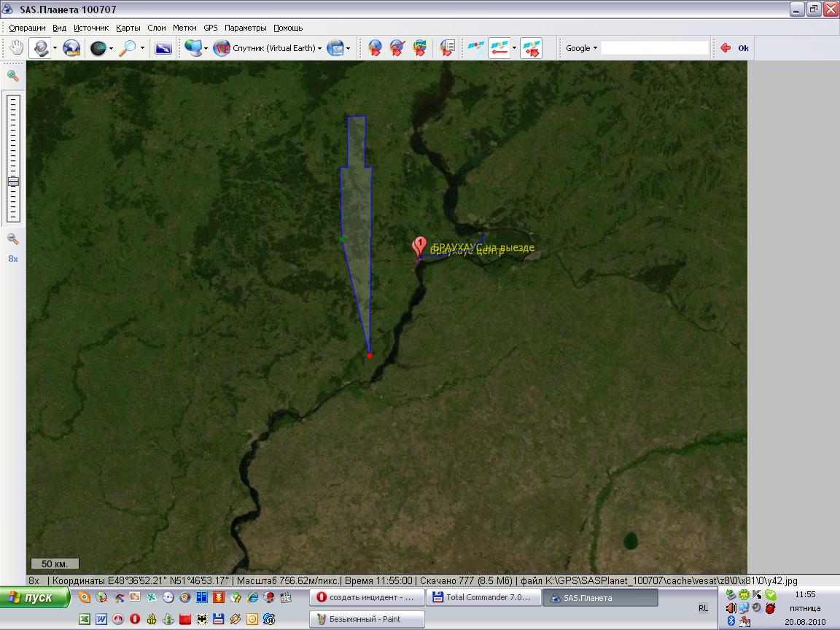Toggle the GPS track recording button
This screenshot has width=840, height=630.
[499, 48]
